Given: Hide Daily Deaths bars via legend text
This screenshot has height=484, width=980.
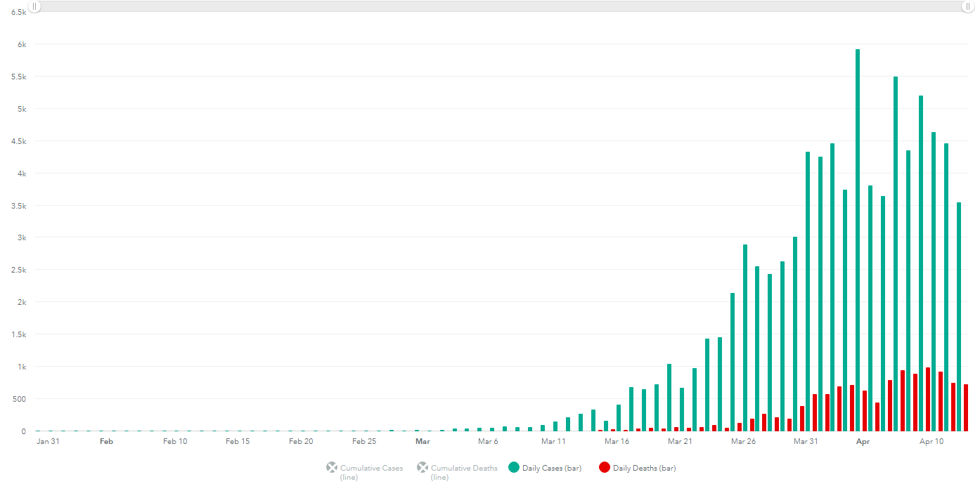Looking at the screenshot, I should click(644, 469).
